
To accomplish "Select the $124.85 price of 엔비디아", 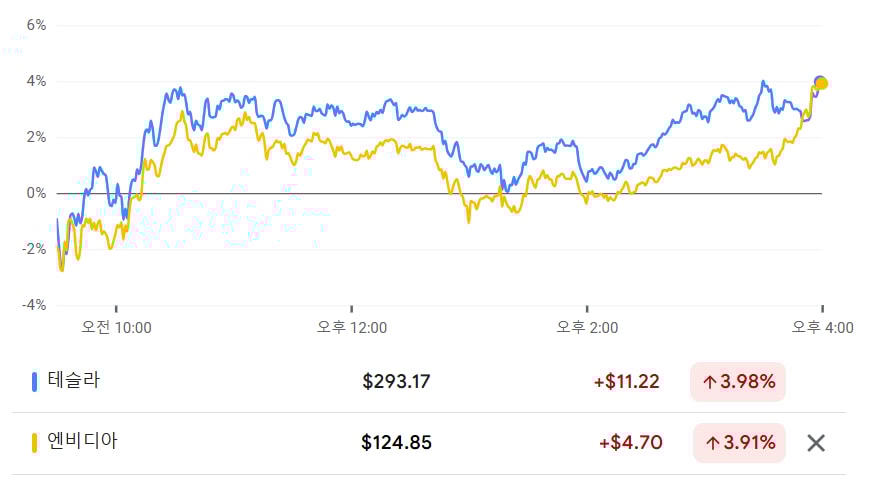I will [396, 443].
